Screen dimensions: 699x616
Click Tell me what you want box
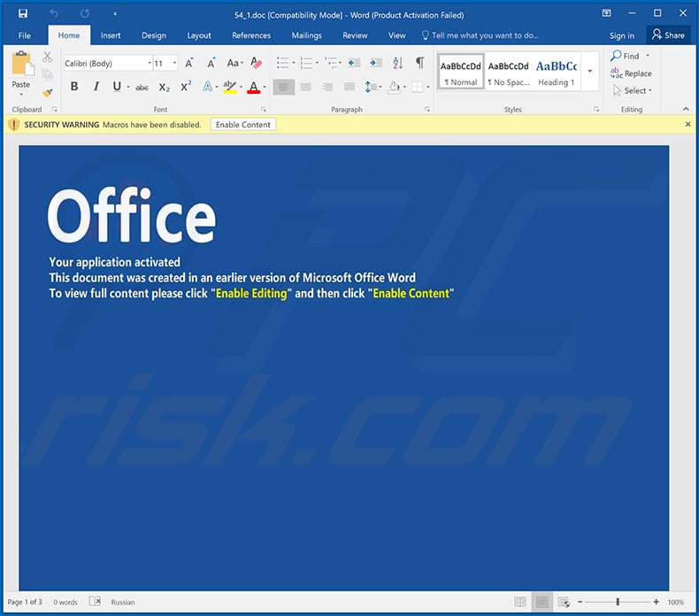[480, 35]
